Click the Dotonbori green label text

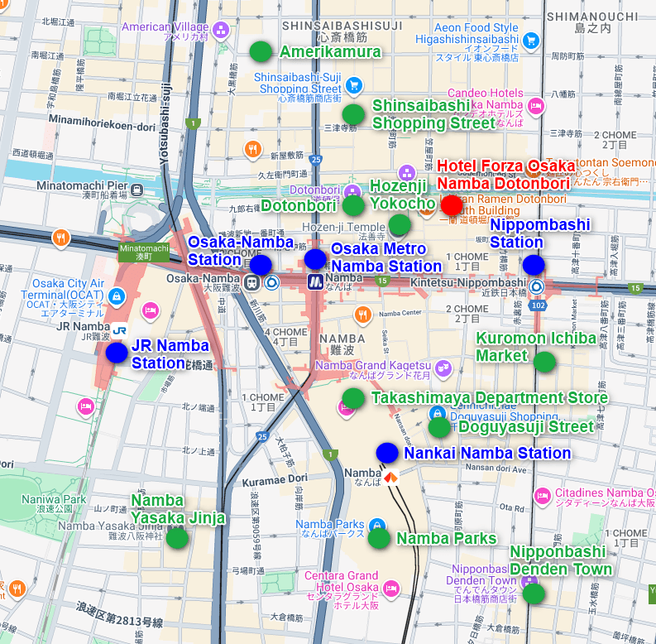pos(299,205)
